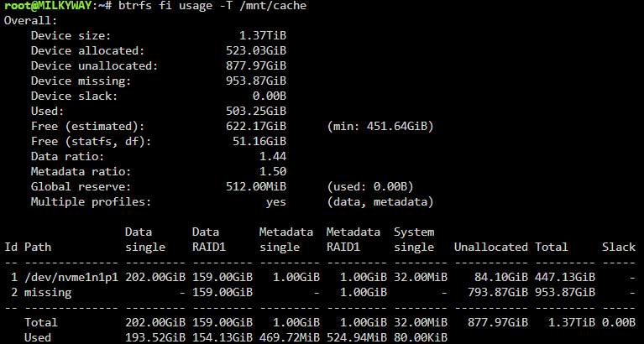Click Device slack value 0.00B in Overall
Screen dimensions: 644x344
270,96
